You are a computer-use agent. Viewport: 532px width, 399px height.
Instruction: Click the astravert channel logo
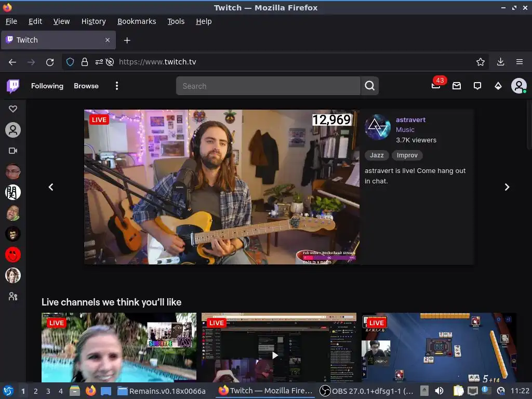click(x=377, y=127)
